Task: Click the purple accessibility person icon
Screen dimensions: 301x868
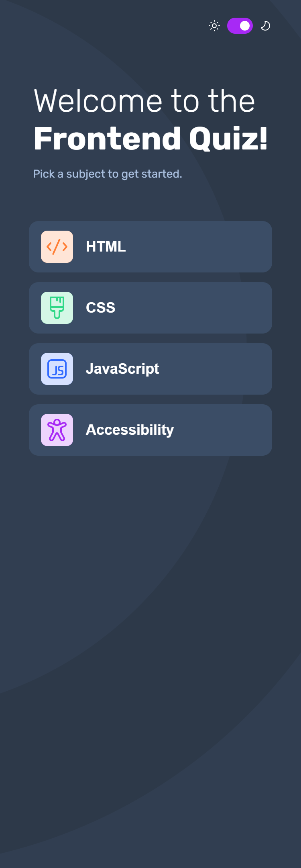Action: (x=57, y=430)
